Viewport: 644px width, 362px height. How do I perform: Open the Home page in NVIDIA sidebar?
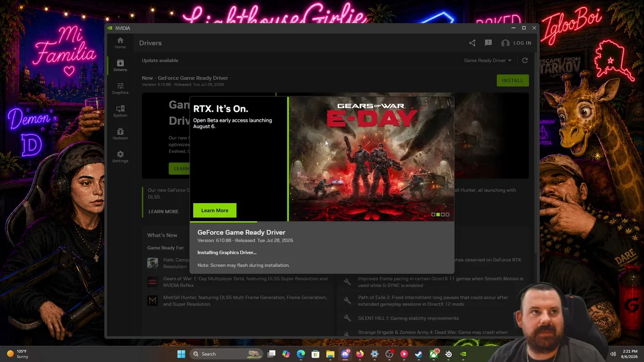click(120, 43)
